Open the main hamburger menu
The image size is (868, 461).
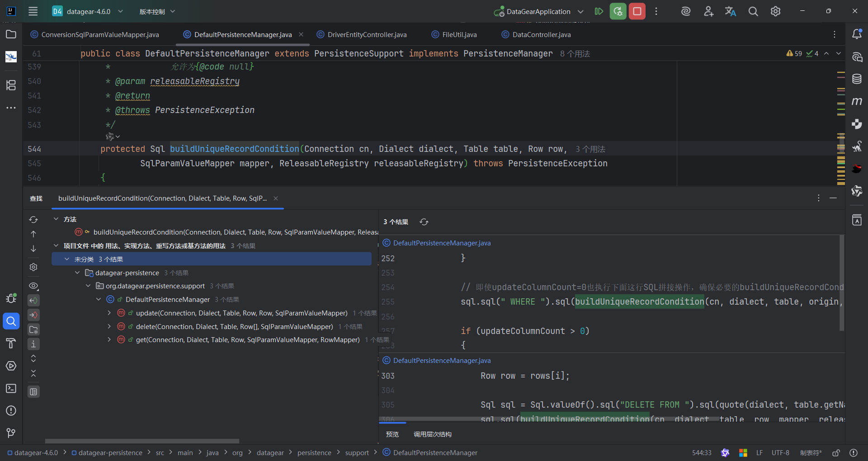coord(33,11)
